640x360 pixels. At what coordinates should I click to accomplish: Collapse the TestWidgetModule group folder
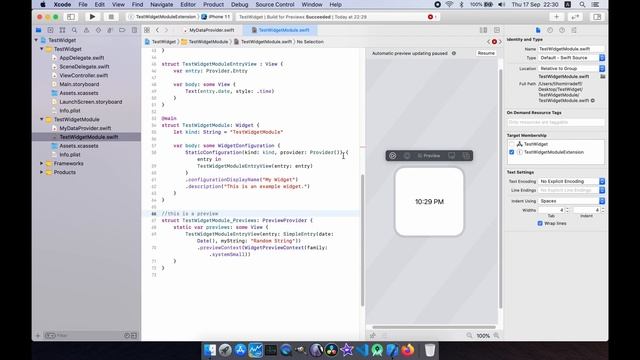[x=42, y=119]
